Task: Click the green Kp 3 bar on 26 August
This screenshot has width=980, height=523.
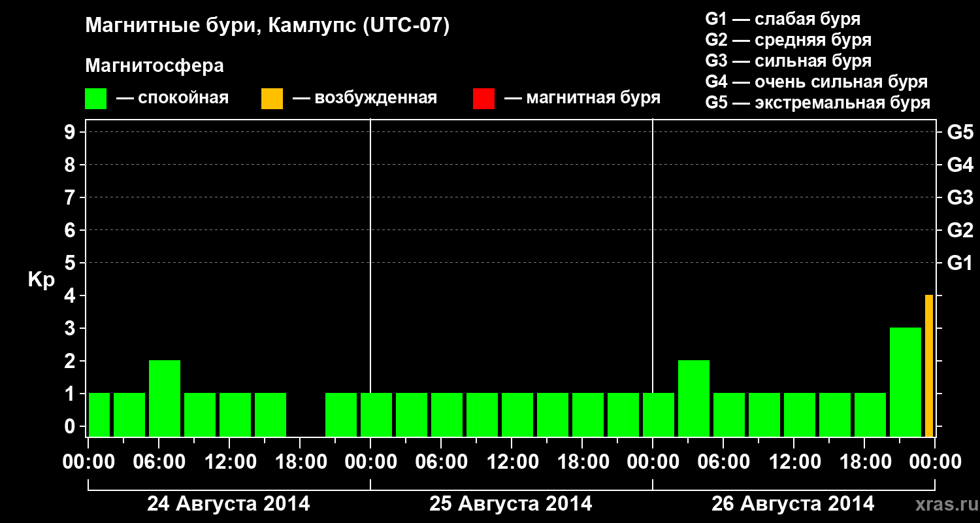Action: point(906,382)
